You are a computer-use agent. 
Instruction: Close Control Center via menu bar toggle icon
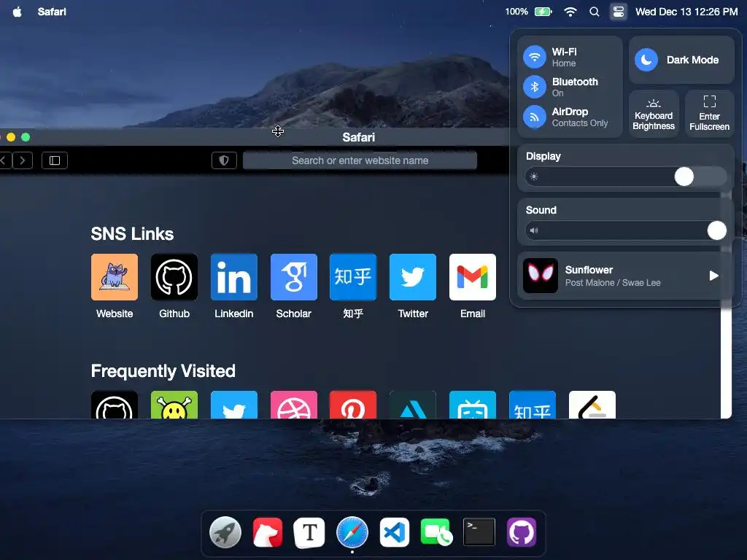click(619, 12)
